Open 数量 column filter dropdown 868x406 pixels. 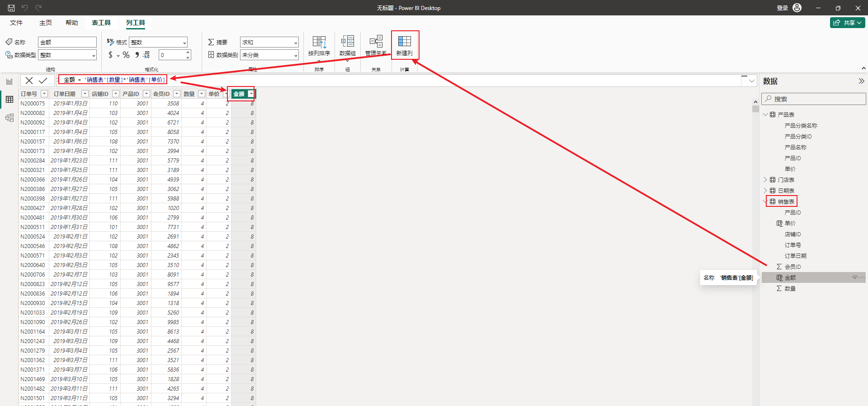pos(202,94)
